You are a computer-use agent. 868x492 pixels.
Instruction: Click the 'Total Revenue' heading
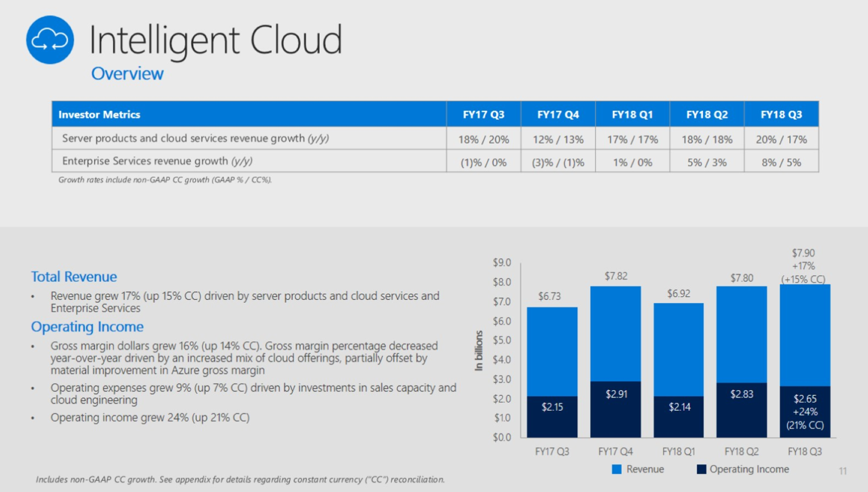tap(74, 276)
